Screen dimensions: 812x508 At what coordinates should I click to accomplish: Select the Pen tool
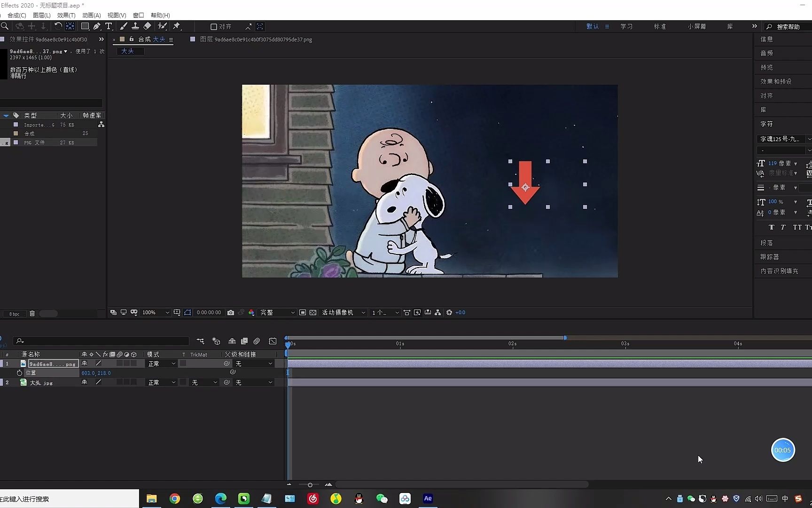(x=97, y=26)
